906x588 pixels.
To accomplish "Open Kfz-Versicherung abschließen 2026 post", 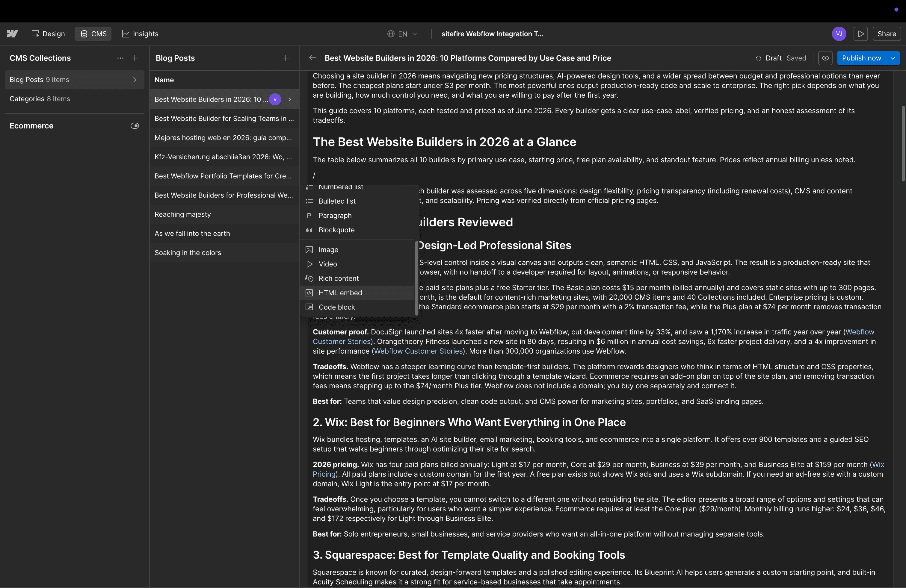I will point(224,157).
